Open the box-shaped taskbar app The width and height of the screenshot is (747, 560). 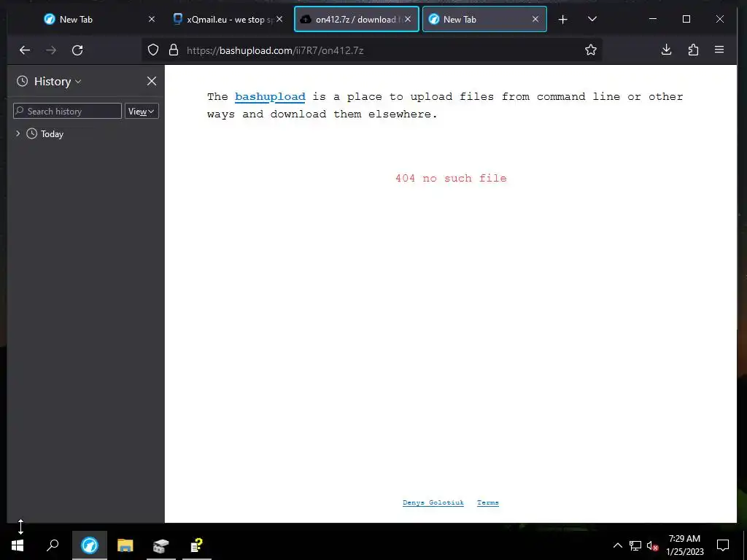coord(161,545)
